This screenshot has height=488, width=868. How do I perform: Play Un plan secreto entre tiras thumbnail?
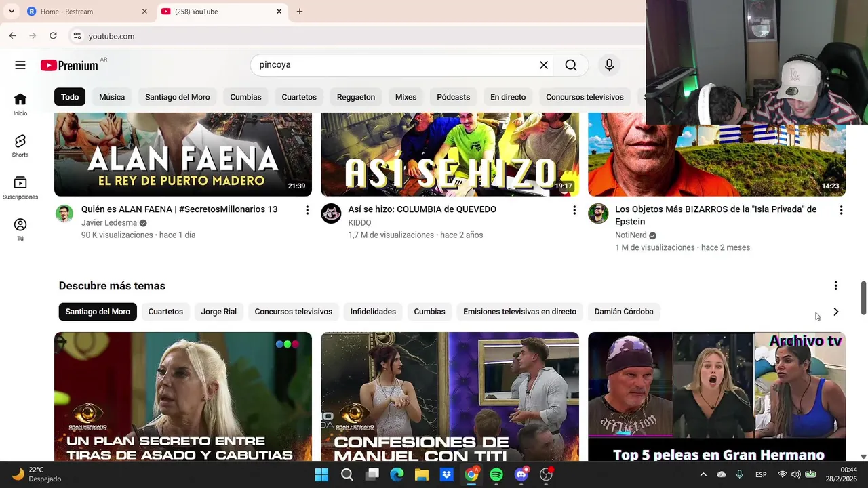(x=183, y=396)
